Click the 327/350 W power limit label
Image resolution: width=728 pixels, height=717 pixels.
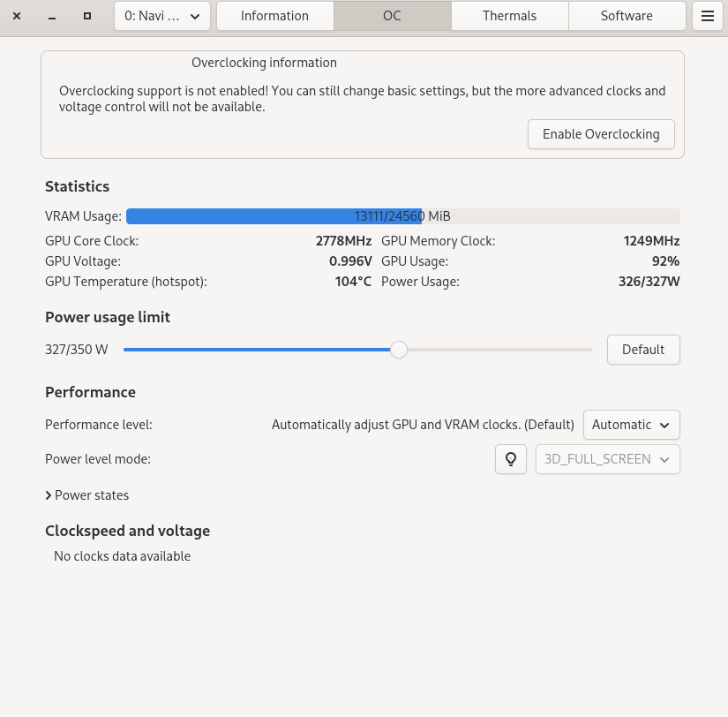(x=77, y=350)
